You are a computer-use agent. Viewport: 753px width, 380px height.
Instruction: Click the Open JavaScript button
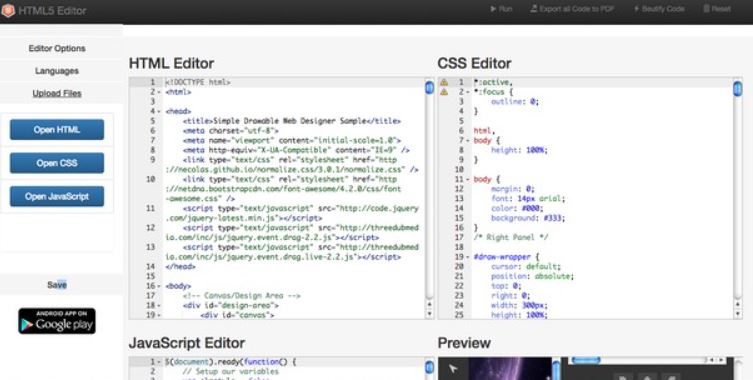click(x=57, y=196)
